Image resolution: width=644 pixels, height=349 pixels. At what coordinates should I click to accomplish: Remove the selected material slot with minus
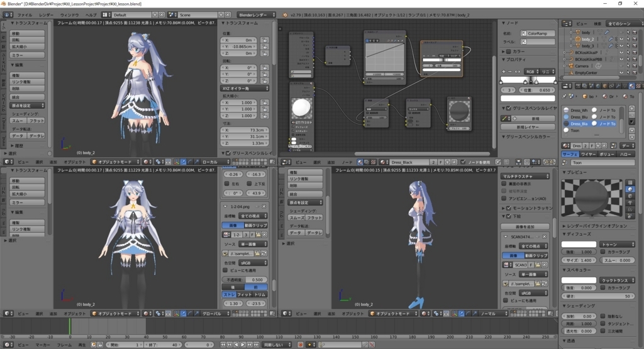631,115
